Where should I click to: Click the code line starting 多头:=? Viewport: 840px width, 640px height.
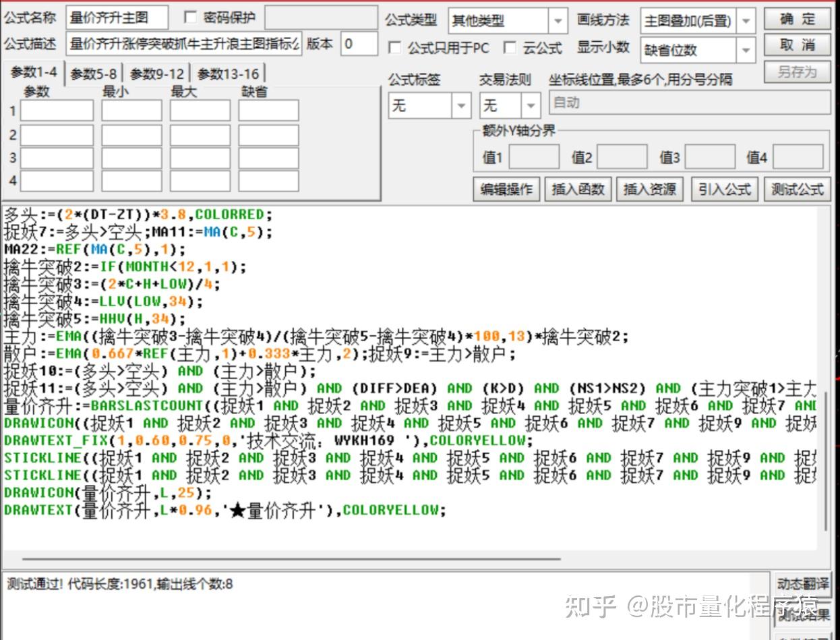[x=138, y=215]
